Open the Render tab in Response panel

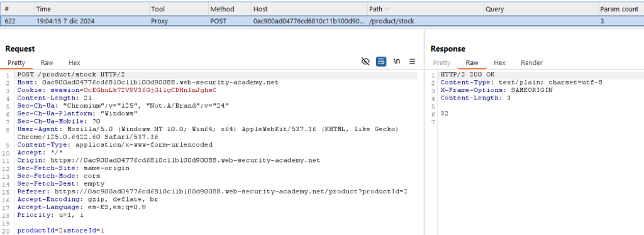coord(531,63)
